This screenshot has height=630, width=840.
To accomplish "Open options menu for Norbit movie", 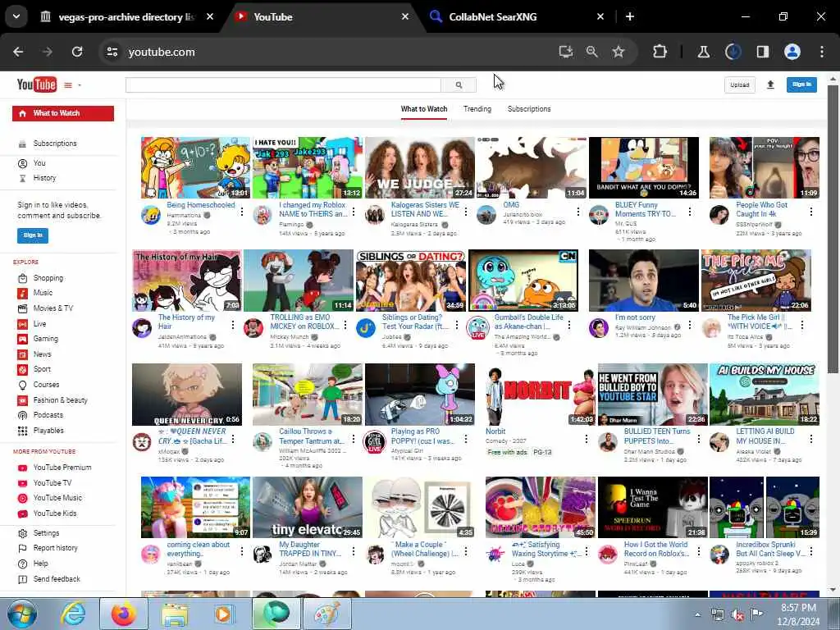I will [586, 439].
